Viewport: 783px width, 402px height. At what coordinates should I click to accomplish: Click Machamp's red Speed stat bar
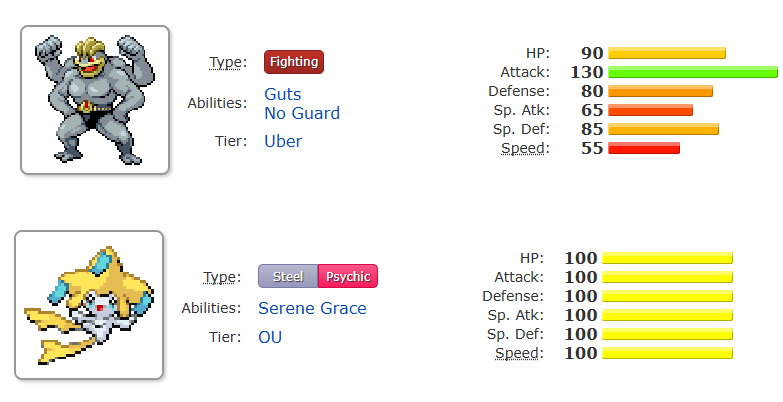(644, 148)
